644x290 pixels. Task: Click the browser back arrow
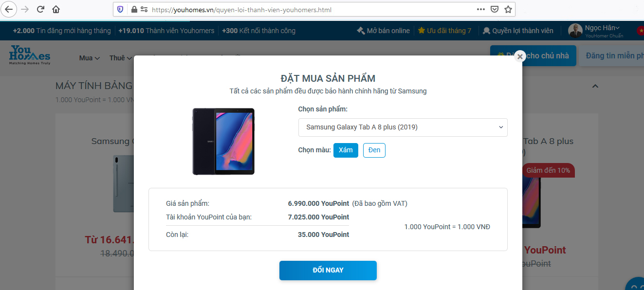[9, 9]
